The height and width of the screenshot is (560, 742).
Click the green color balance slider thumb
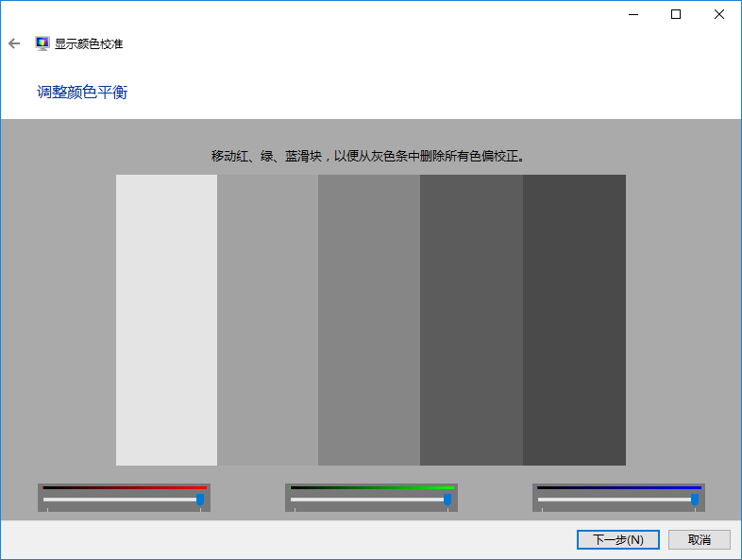(447, 500)
